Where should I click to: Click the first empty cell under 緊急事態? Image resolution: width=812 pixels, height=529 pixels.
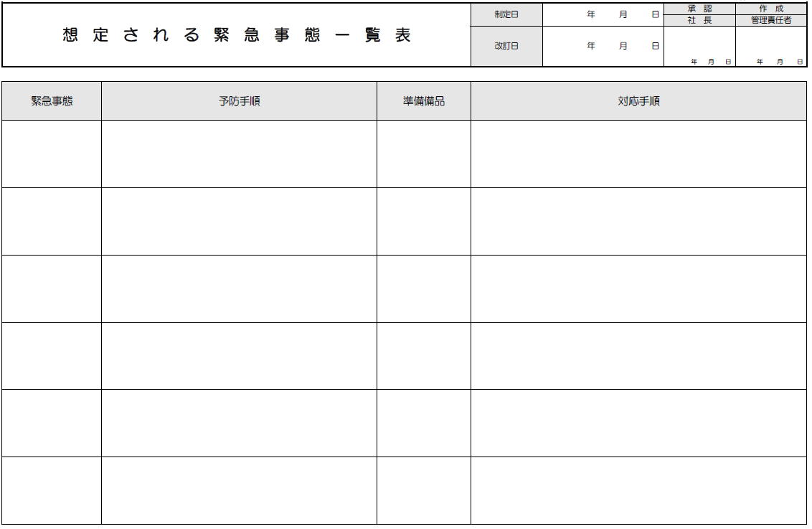click(52, 154)
